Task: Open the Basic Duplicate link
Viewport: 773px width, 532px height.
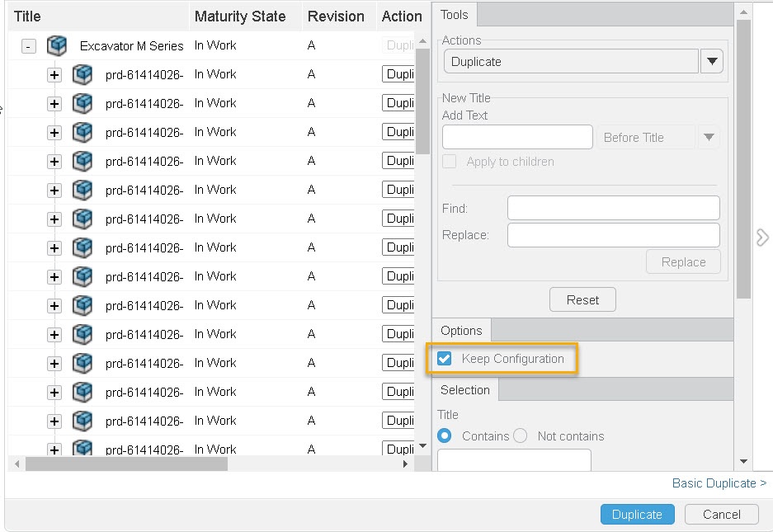Action: 719,483
